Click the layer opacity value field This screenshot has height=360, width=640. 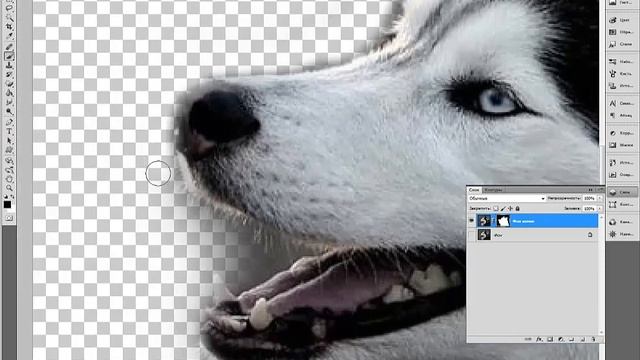click(589, 198)
